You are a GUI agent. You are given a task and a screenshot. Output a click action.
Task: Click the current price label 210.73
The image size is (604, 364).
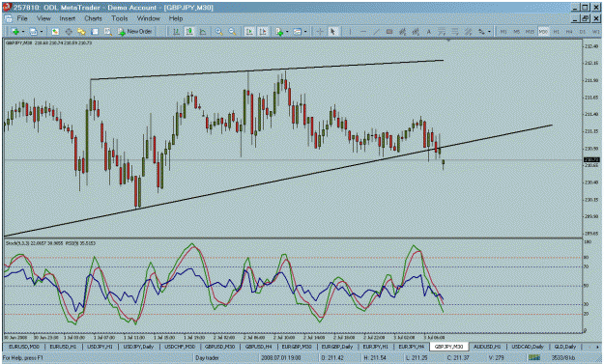[x=591, y=159]
